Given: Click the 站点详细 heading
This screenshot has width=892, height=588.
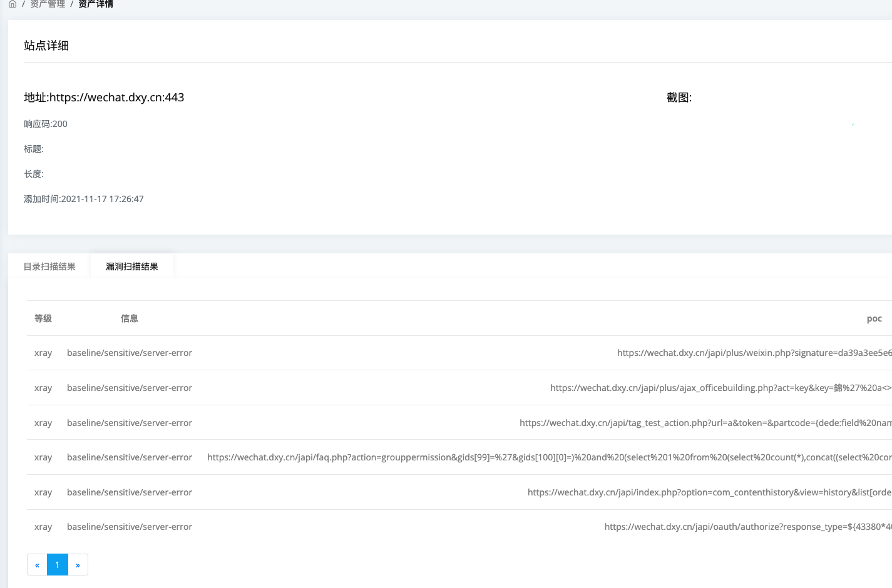Looking at the screenshot, I should coord(46,46).
